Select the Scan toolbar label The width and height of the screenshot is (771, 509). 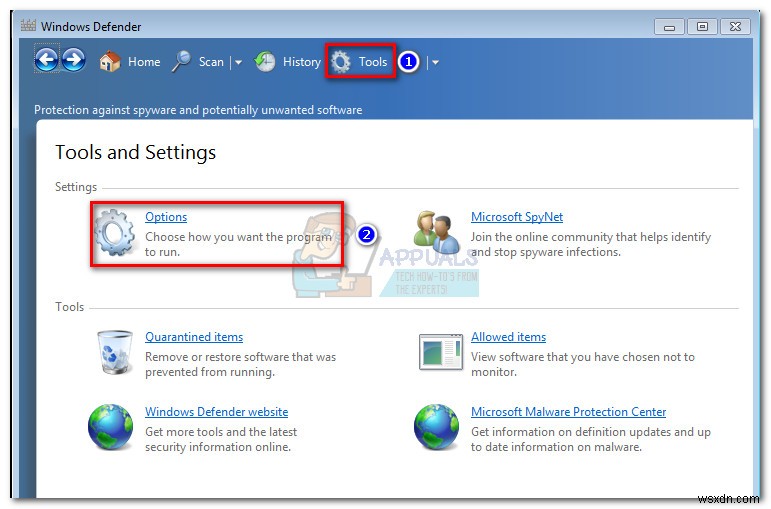tap(211, 62)
